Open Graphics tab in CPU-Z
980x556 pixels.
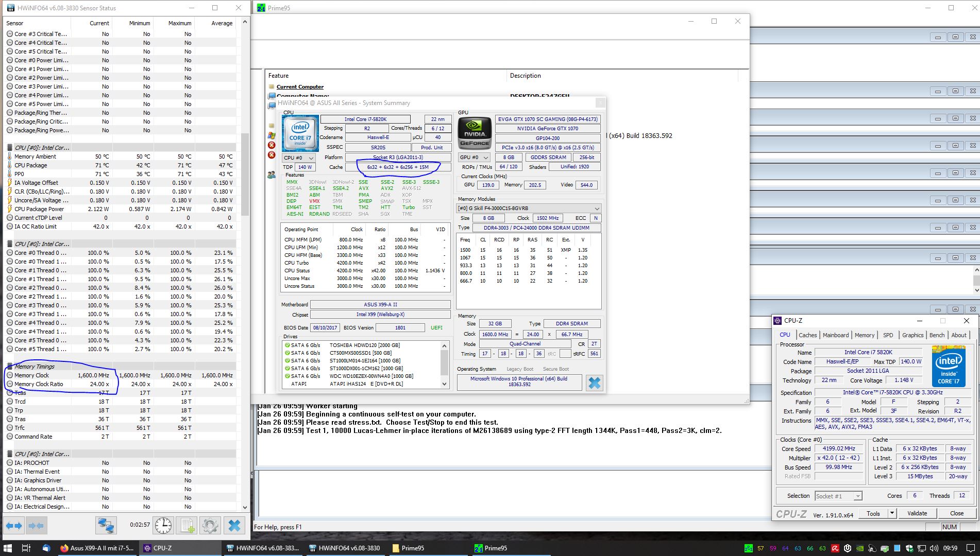913,335
